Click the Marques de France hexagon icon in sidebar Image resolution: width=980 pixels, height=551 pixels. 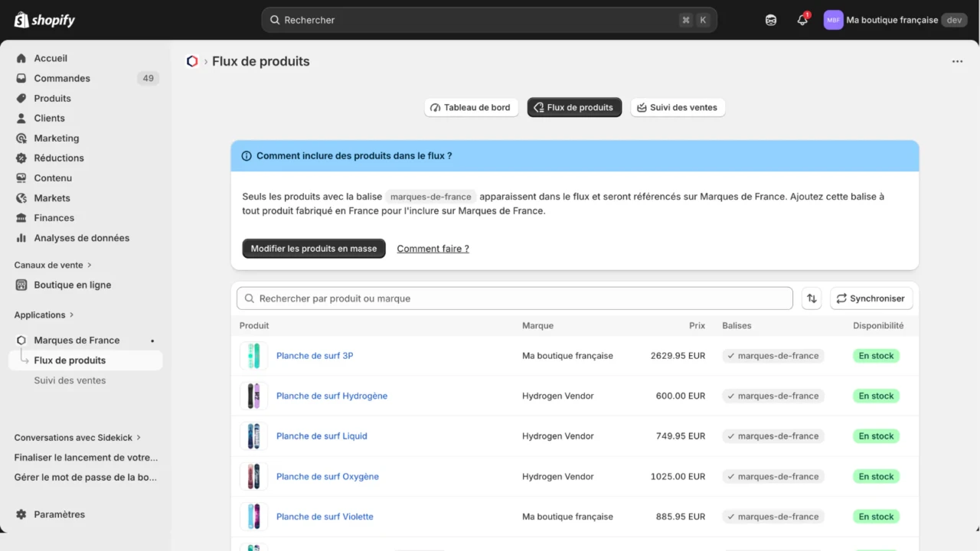[21, 340]
